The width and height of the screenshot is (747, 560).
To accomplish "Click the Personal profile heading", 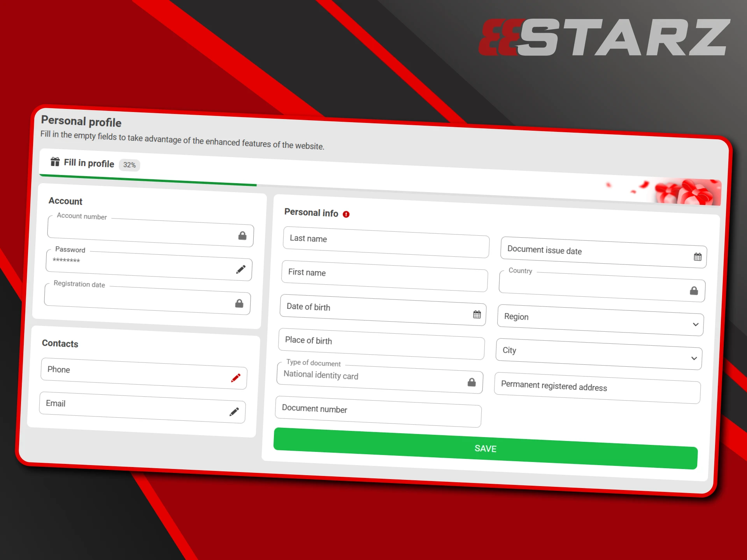I will 81,121.
